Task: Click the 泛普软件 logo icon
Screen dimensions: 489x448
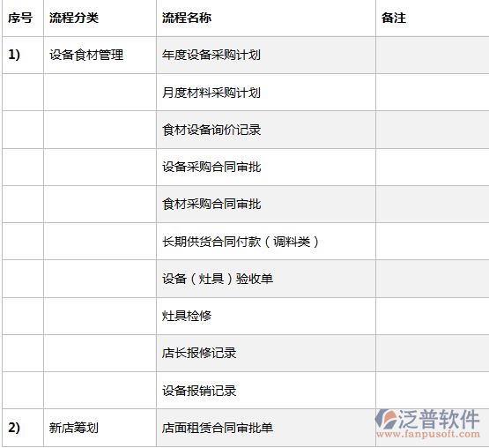Action: coord(386,419)
